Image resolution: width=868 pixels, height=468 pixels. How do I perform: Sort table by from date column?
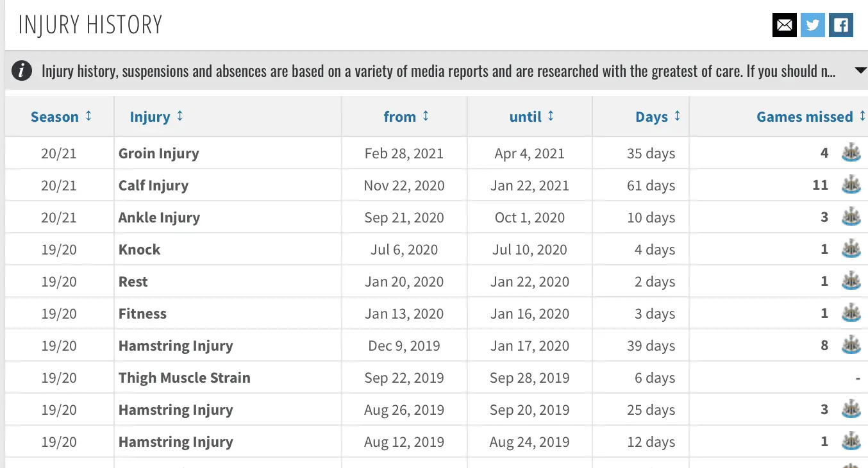[x=406, y=117]
